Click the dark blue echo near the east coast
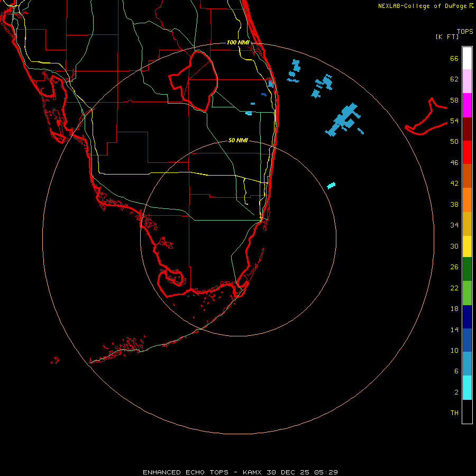 click(x=264, y=95)
